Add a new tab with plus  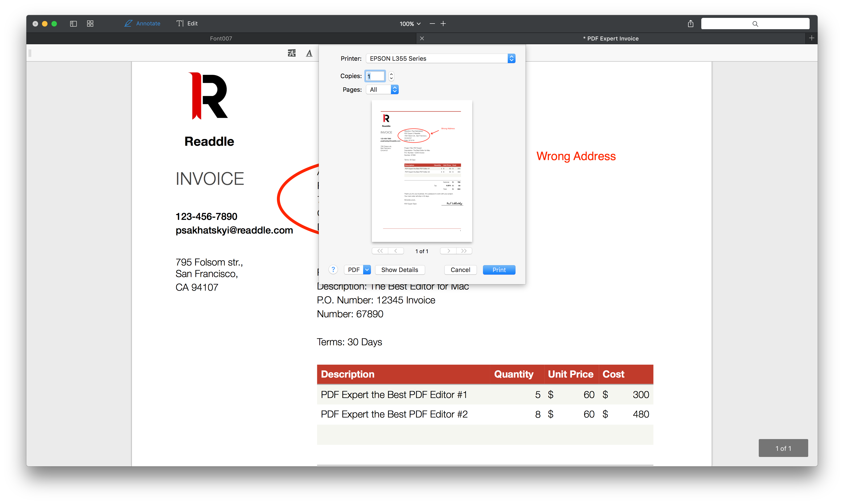tap(812, 38)
